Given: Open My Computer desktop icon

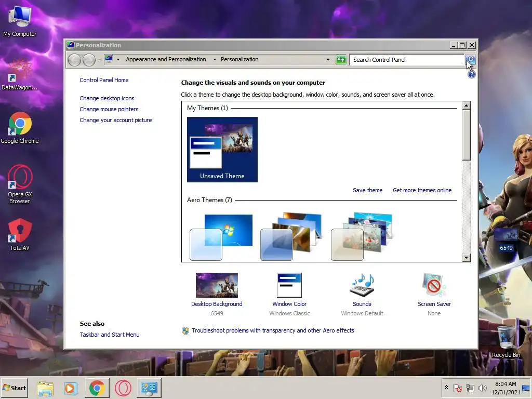Looking at the screenshot, I should [20, 21].
